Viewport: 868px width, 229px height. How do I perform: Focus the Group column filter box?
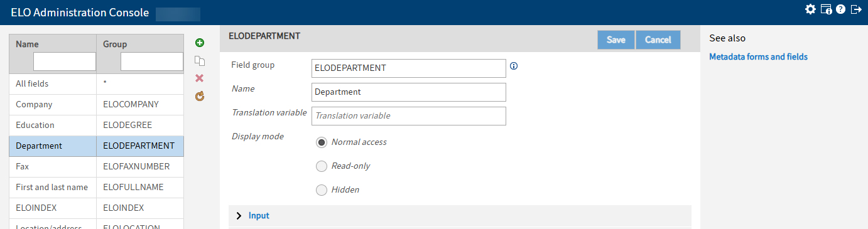(x=152, y=61)
